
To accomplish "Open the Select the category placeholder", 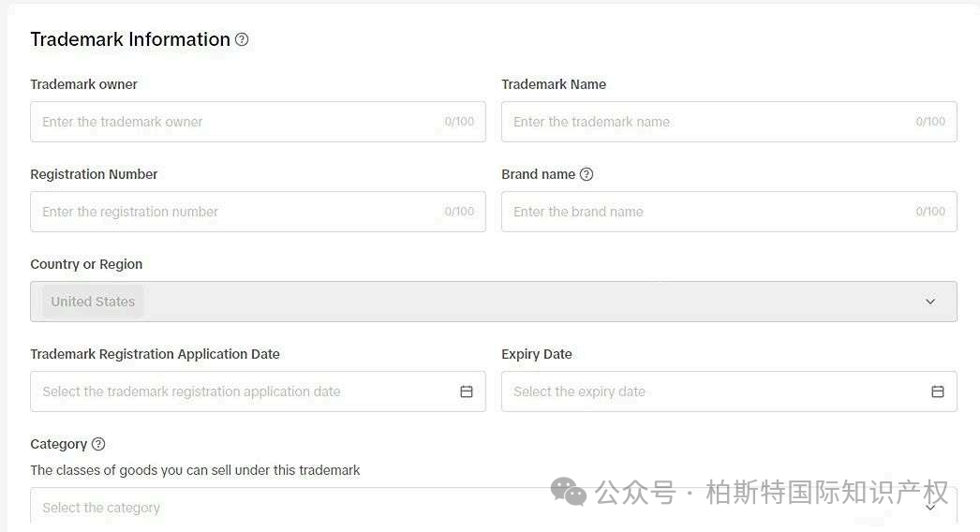I will [x=101, y=508].
